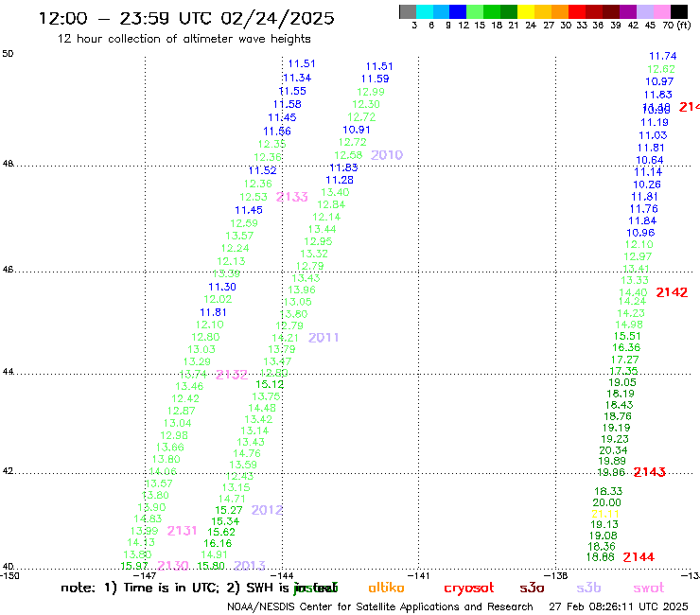
Task: Click the 'cryosat' satellite legend label
Action: pyautogui.click(x=469, y=588)
